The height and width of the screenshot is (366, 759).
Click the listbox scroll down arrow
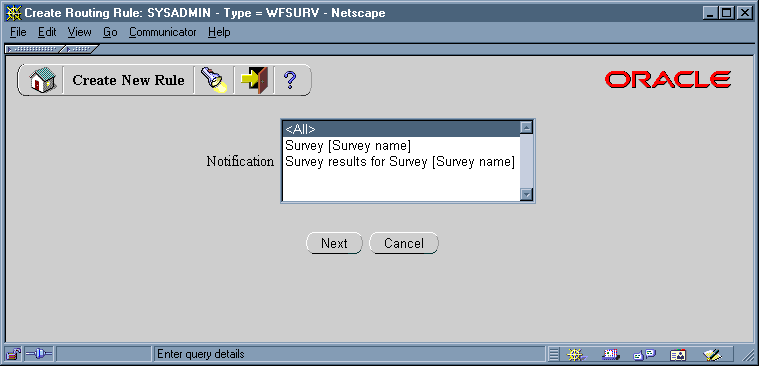point(526,195)
